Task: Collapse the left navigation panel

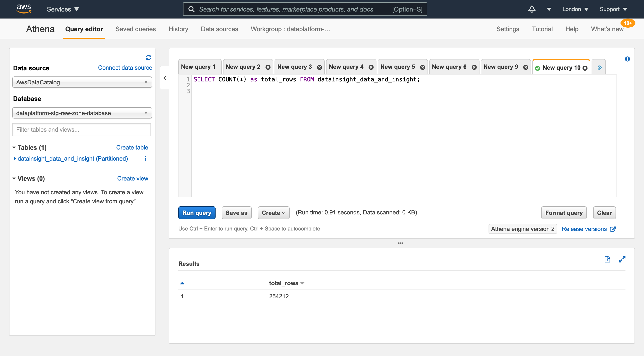Action: 165,78
